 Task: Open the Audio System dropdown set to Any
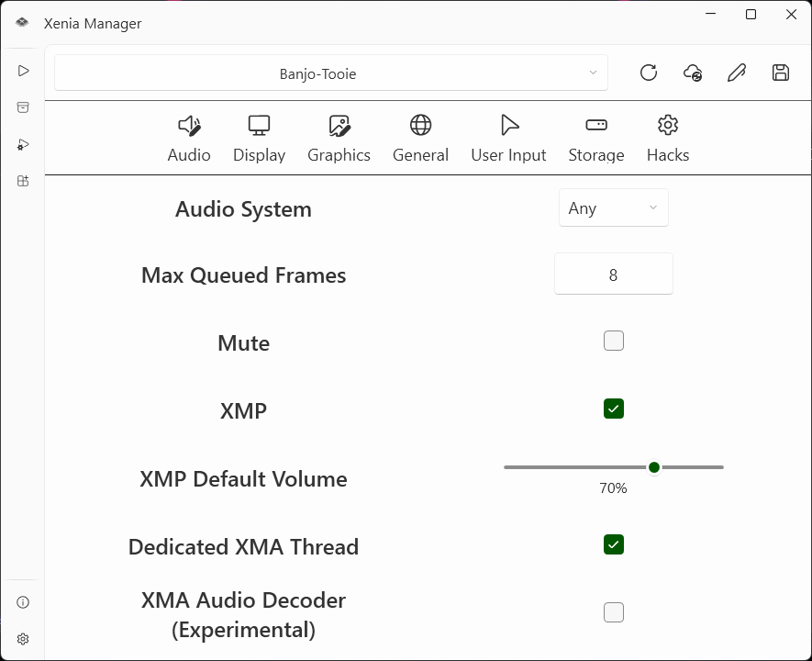613,208
